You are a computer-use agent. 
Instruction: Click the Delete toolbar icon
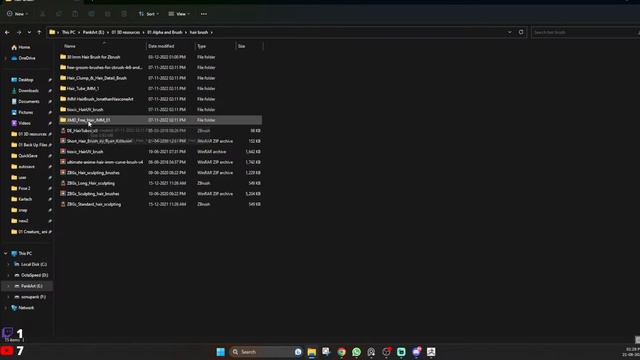tap(124, 14)
